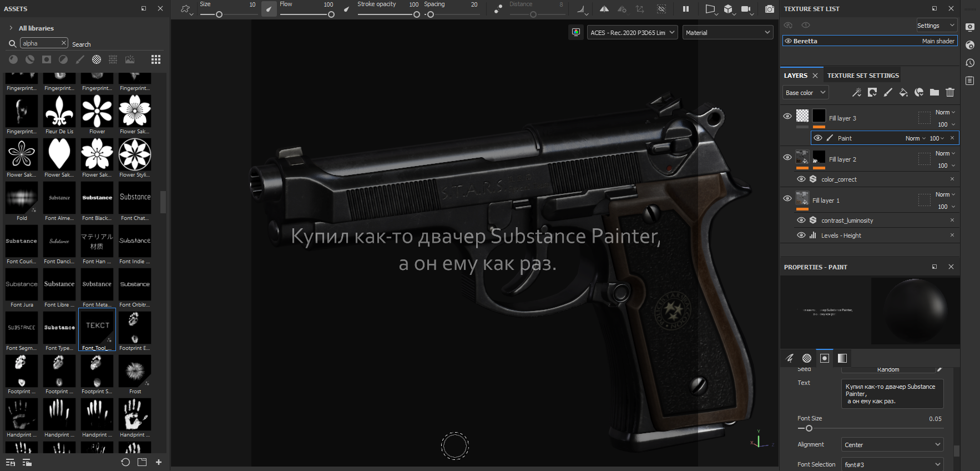Open the Alpha properties checkered tab icon
The height and width of the screenshot is (471, 980).
coord(807,358)
